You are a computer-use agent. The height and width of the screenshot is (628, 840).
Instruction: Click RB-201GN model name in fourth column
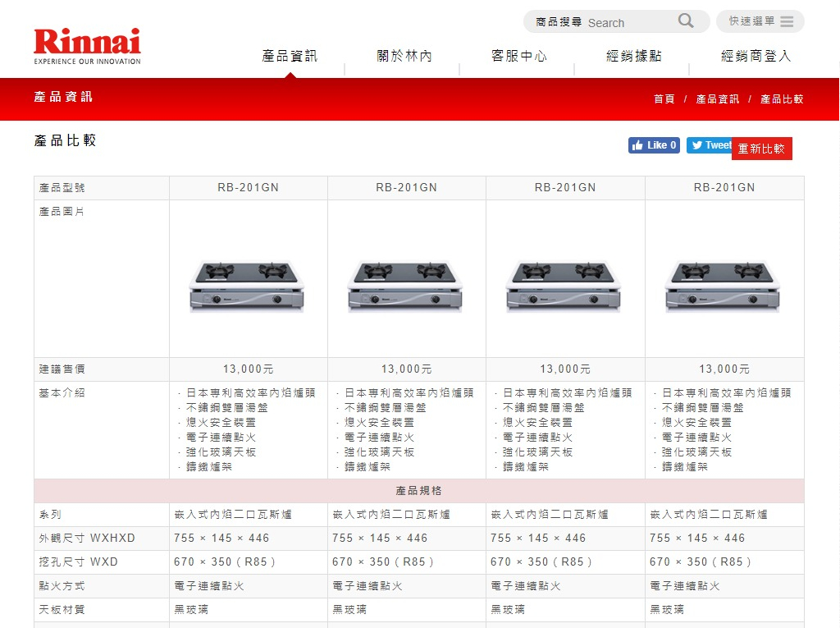pos(724,188)
